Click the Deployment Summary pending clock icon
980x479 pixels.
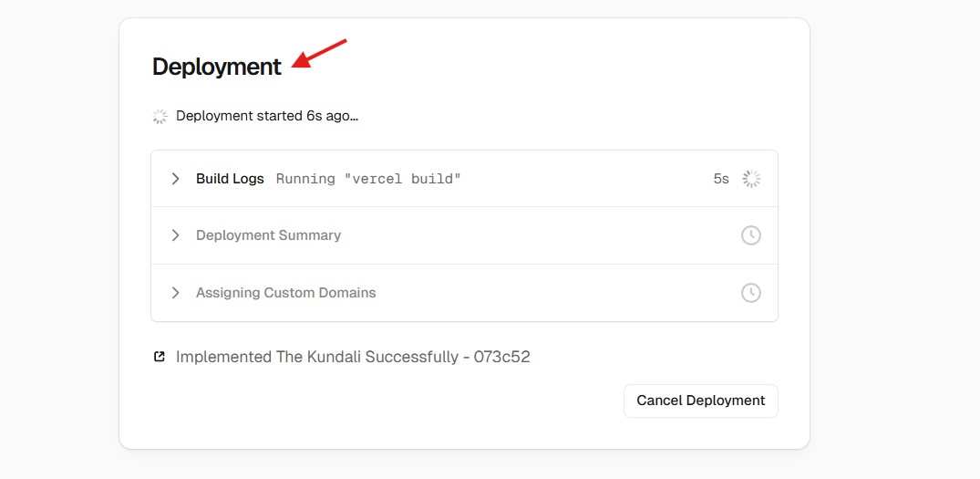click(750, 235)
